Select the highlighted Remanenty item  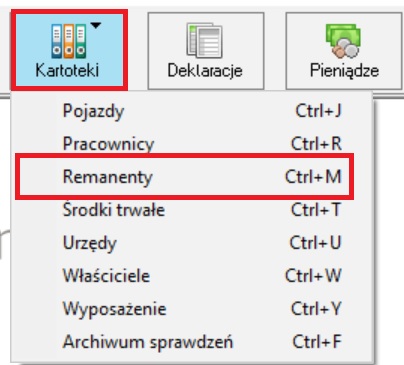[x=185, y=177]
